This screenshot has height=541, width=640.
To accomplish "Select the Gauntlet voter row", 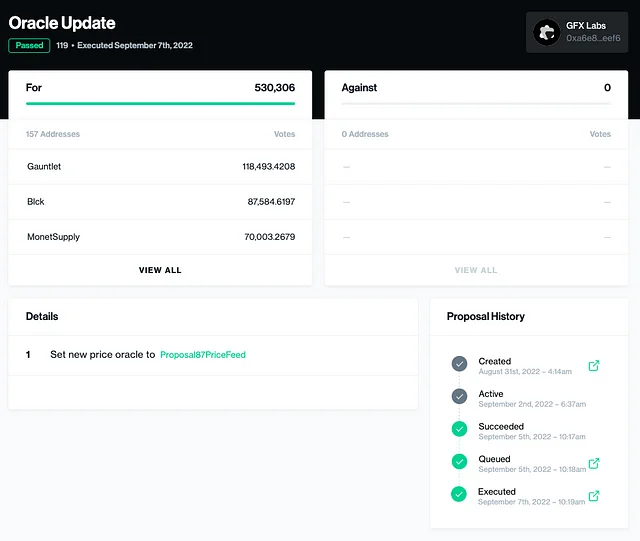I will (160, 166).
